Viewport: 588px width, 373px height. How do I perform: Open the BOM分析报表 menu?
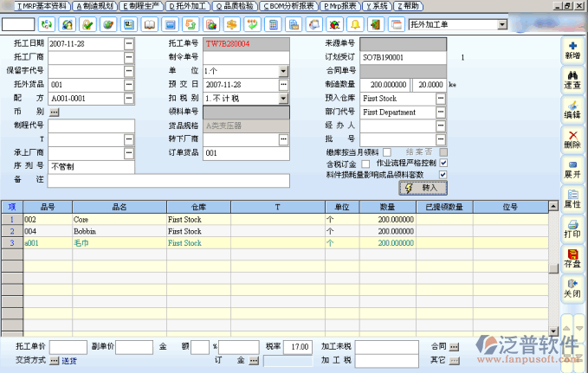click(288, 6)
